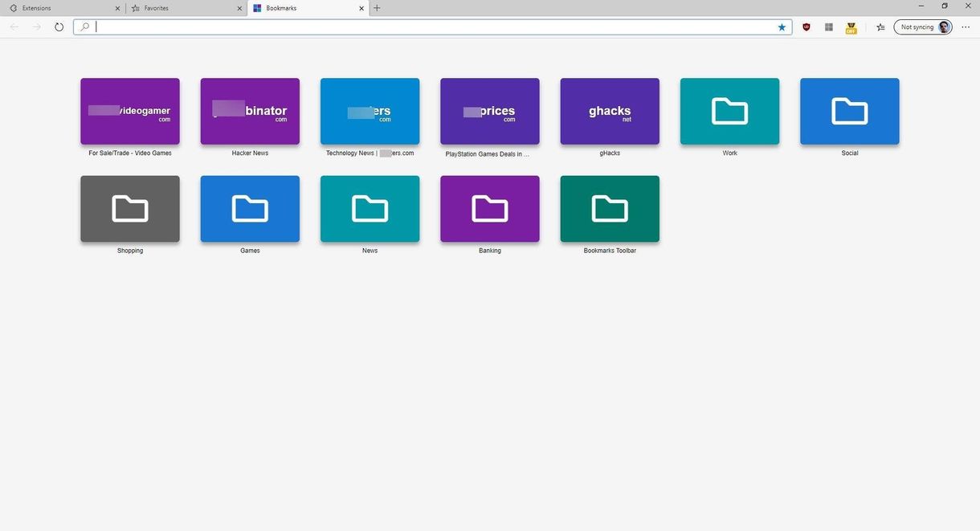This screenshot has height=531, width=980.
Task: Open the Settings and more menu
Action: [966, 27]
